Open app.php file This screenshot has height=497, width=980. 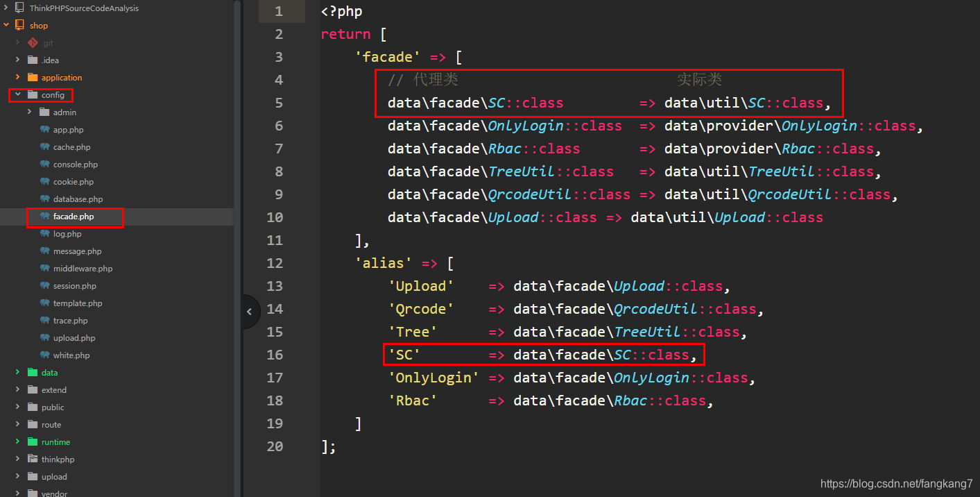click(x=68, y=130)
